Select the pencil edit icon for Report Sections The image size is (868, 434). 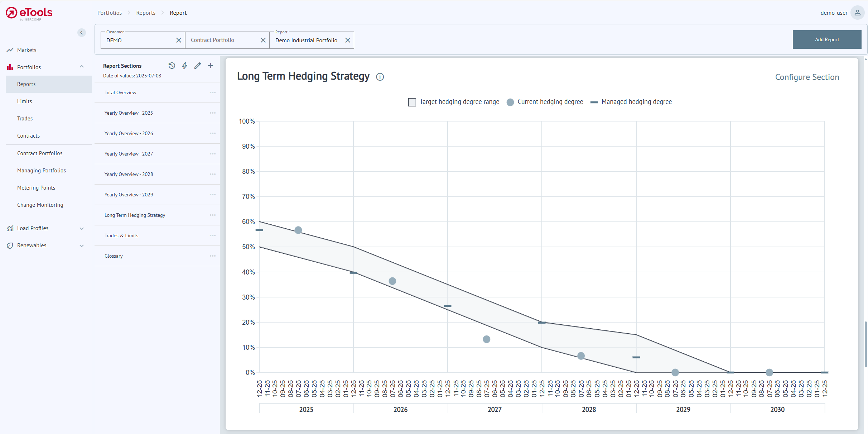[197, 66]
